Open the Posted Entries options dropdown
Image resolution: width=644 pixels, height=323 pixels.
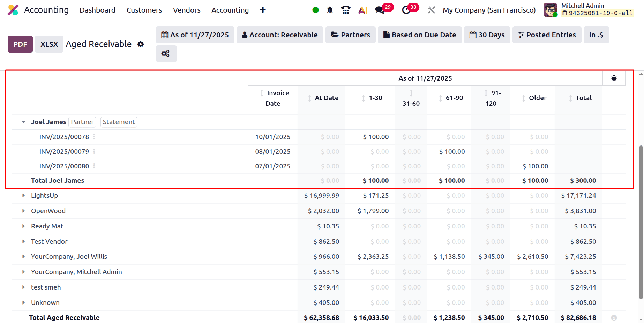point(547,35)
